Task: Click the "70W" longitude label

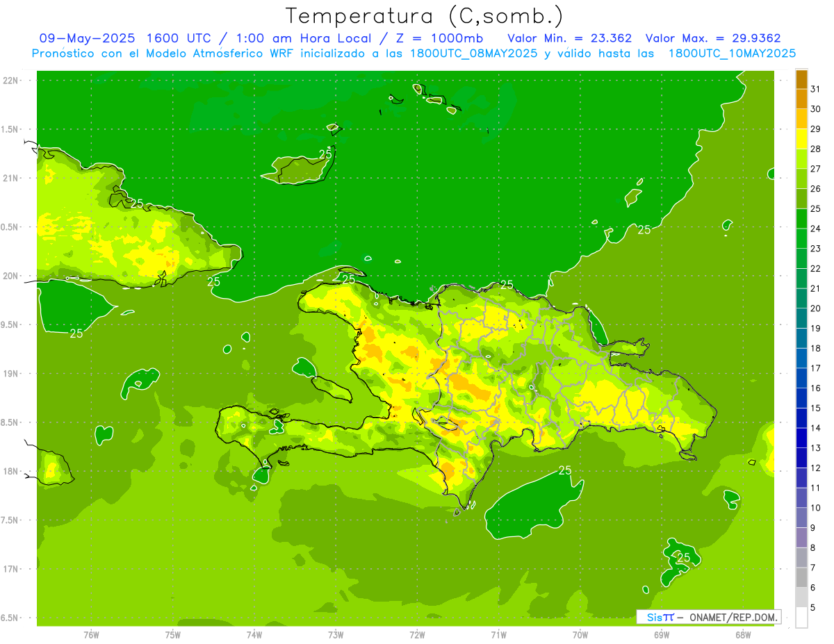Action: point(580,634)
